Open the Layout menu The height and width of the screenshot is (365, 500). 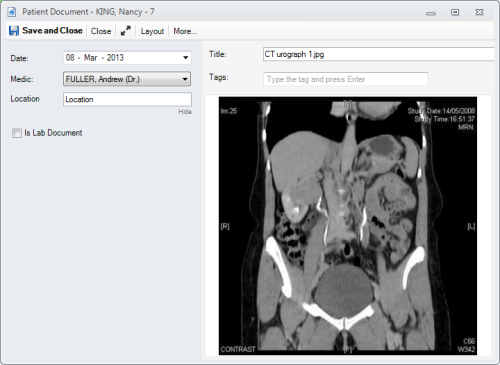152,31
